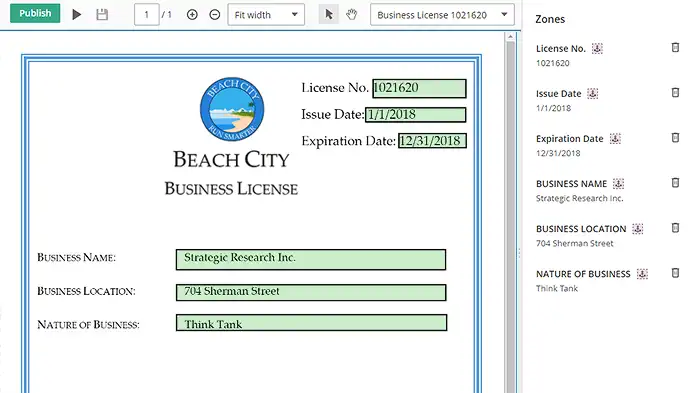Click the Run play icon
The image size is (696, 393).
coord(76,15)
